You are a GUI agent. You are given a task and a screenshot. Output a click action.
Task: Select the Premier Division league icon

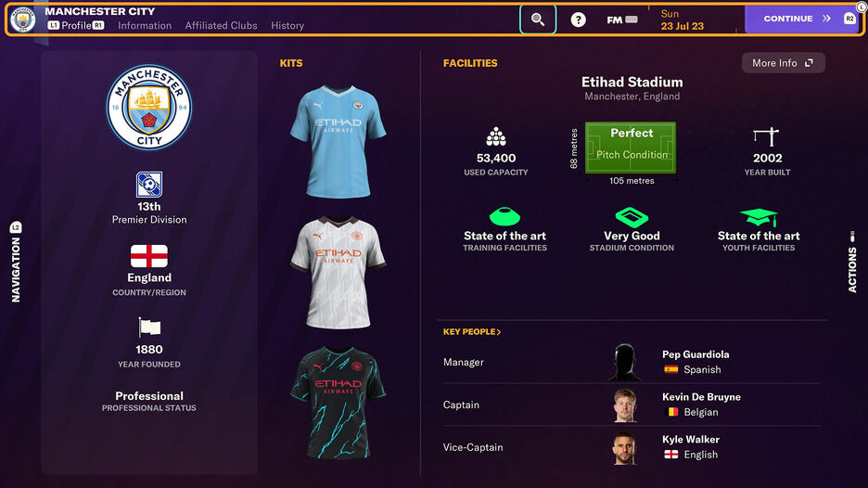[x=149, y=185]
